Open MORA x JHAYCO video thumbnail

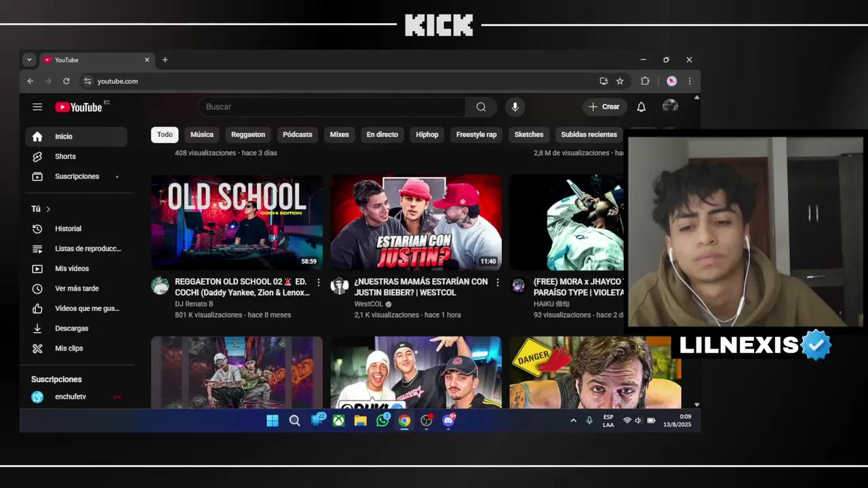[567, 222]
